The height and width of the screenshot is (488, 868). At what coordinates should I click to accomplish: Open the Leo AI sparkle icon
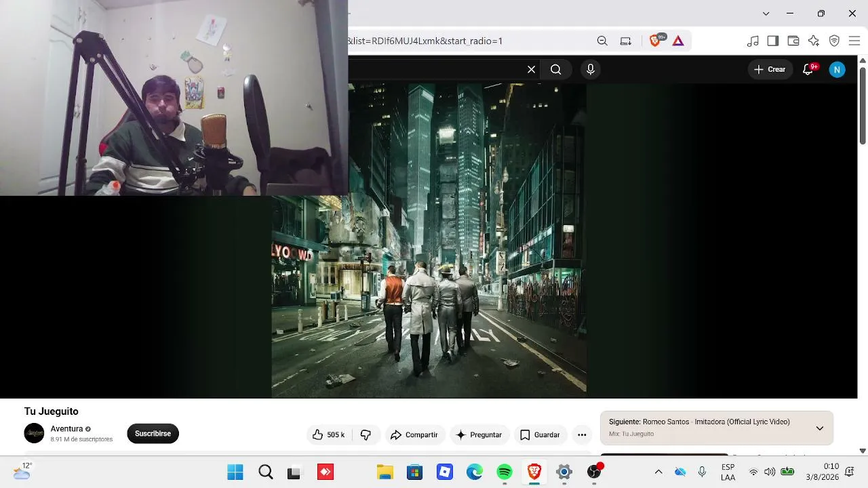coord(814,41)
